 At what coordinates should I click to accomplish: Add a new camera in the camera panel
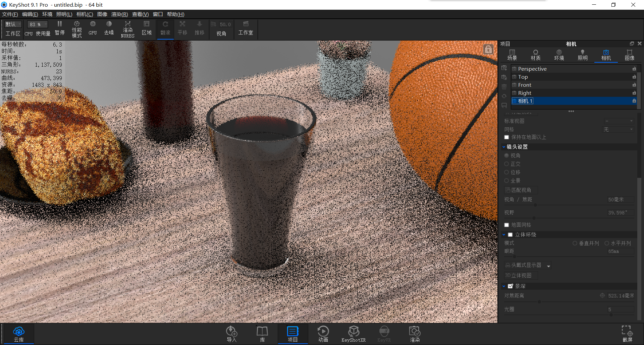click(x=504, y=68)
